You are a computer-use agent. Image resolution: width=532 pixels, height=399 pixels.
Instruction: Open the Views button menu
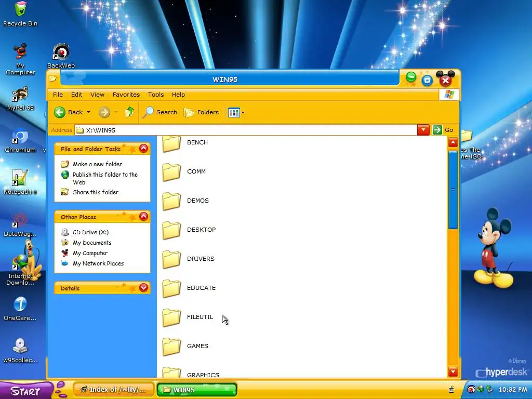point(236,112)
